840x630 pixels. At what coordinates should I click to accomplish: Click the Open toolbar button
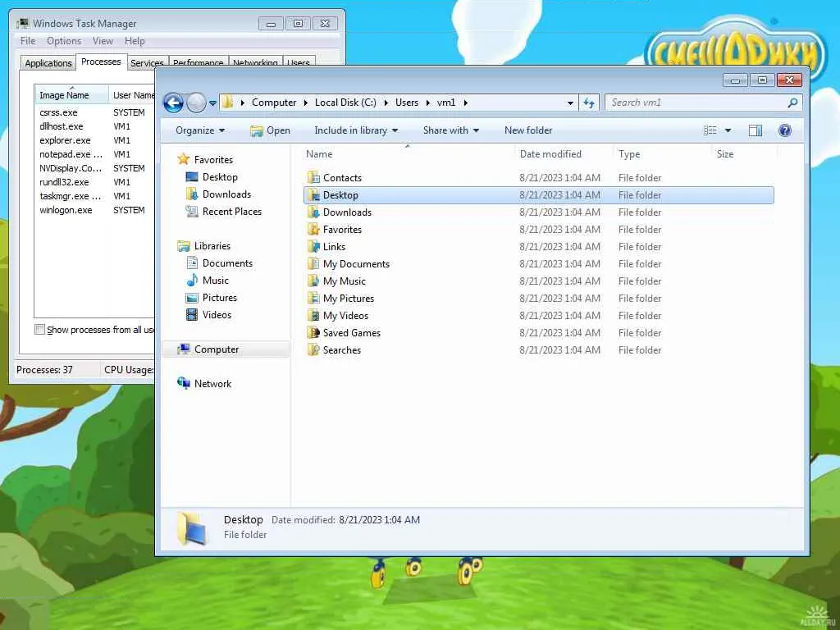pos(270,130)
